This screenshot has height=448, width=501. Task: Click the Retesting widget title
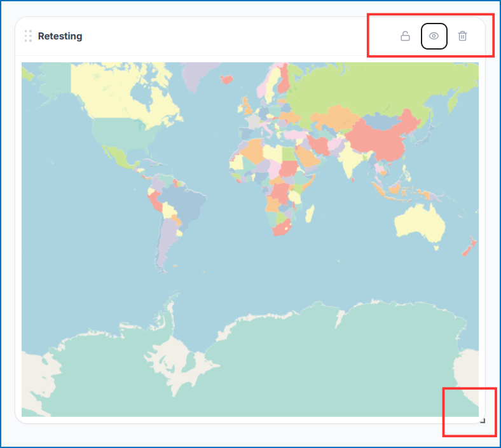point(60,36)
